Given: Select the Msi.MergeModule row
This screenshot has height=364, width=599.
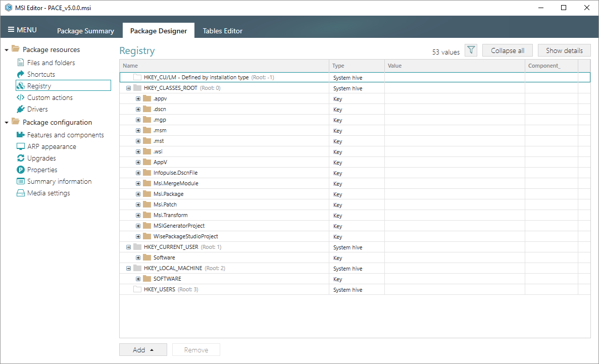Looking at the screenshot, I should (x=355, y=183).
